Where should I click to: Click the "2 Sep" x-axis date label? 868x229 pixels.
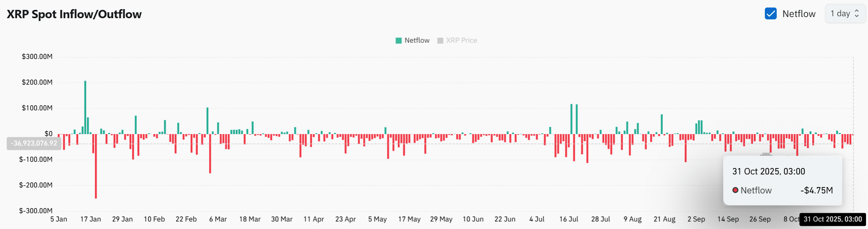click(x=697, y=219)
